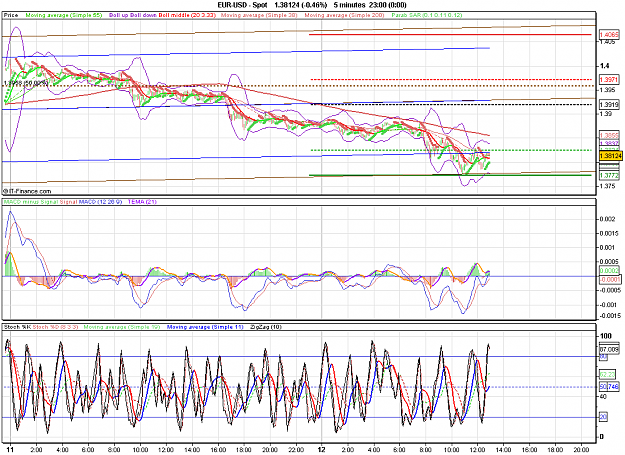The width and height of the screenshot is (625, 455).
Task: Click the 'TEMA (21)' legend label
Action: (x=142, y=202)
